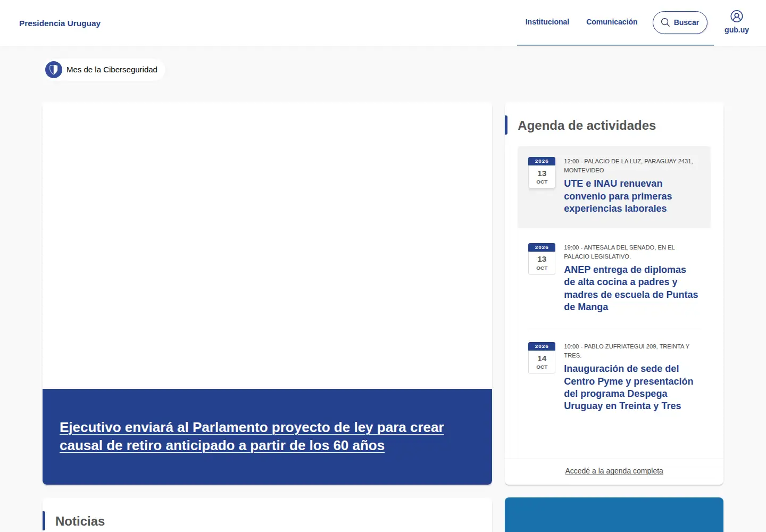766x532 pixels.
Task: Click the Noticias section heading
Action: pyautogui.click(x=80, y=521)
